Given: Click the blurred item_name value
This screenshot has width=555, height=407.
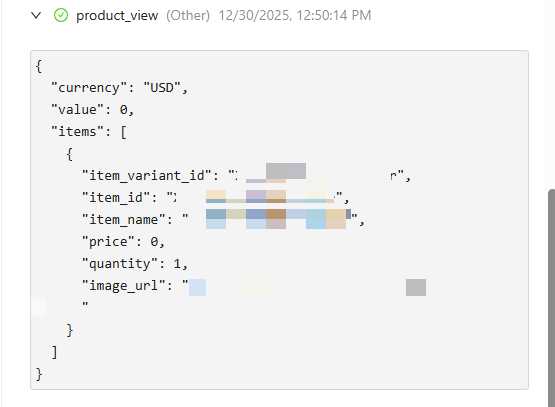Looking at the screenshot, I should tap(278, 219).
